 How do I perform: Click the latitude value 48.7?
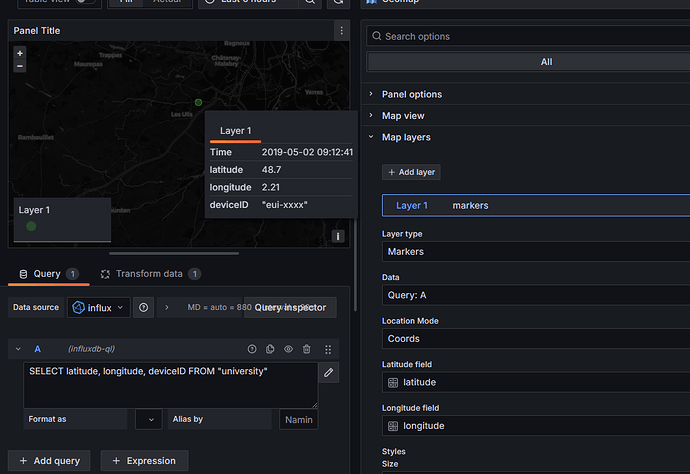[272, 170]
